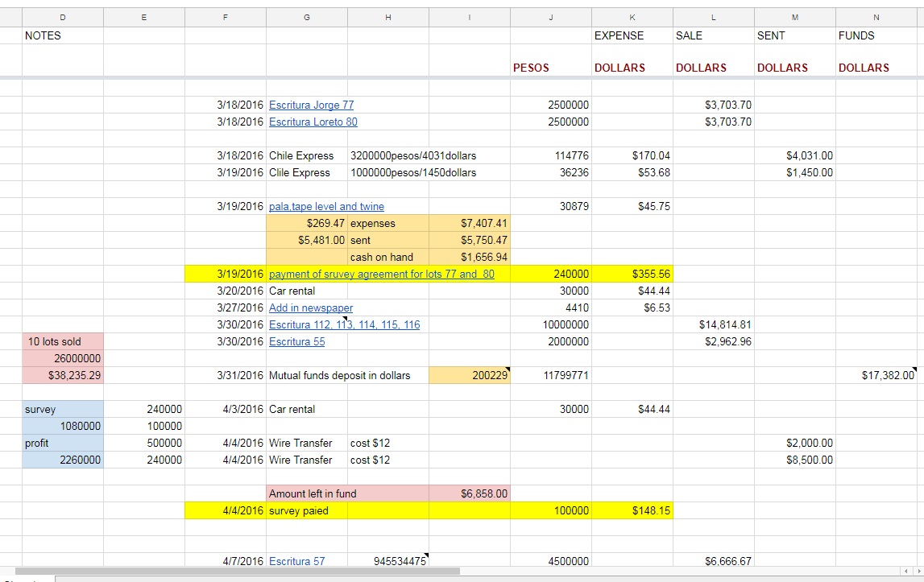Open the survey agreement payment link for lots 77 and 80

tap(381, 274)
